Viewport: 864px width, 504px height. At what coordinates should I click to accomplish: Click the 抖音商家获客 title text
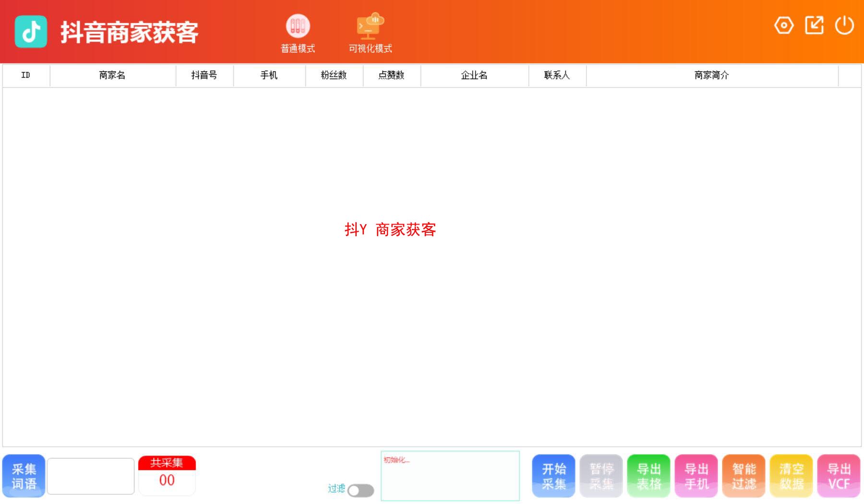tap(129, 33)
